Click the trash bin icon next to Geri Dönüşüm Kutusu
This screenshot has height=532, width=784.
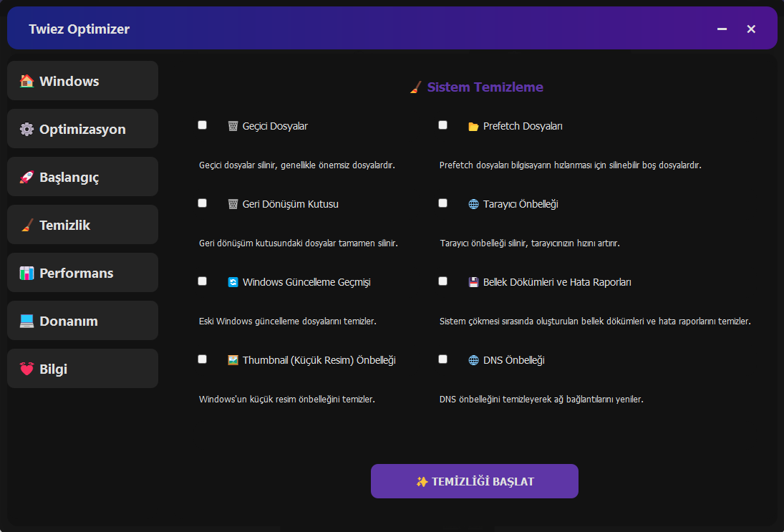[233, 204]
